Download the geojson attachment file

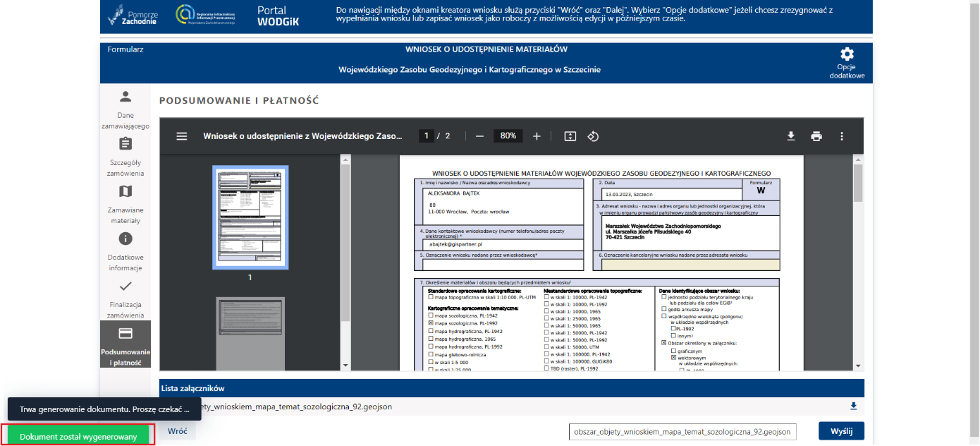[854, 406]
